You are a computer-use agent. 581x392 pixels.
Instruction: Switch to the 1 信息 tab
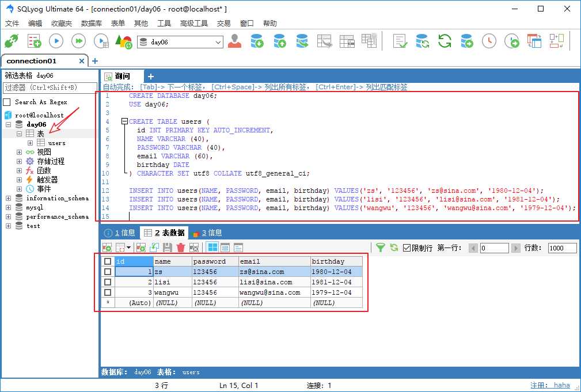pos(120,233)
